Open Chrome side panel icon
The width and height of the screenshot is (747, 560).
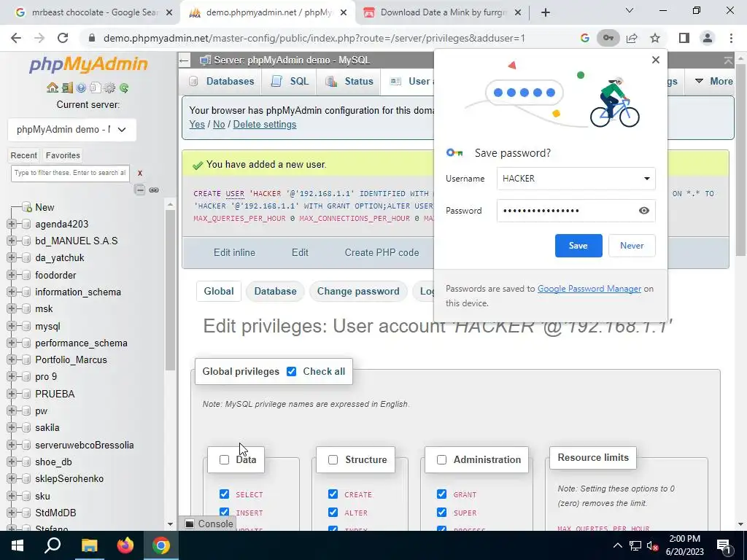tap(684, 38)
